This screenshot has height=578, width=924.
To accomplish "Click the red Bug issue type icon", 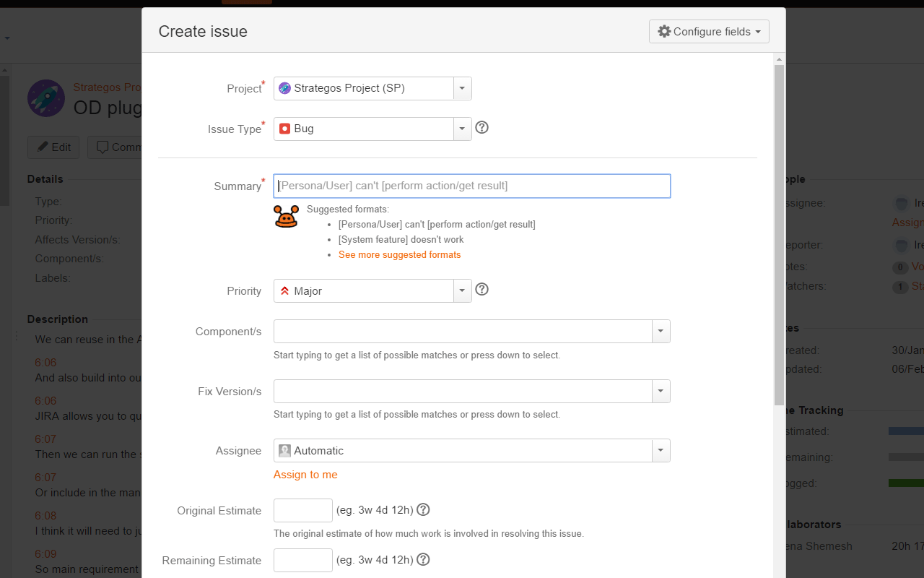I will click(285, 128).
